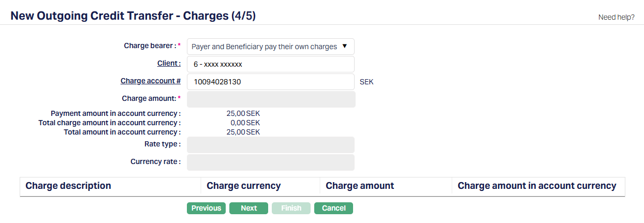This screenshot has height=223, width=644.
Task: Click the Currency rate field
Action: tap(270, 162)
